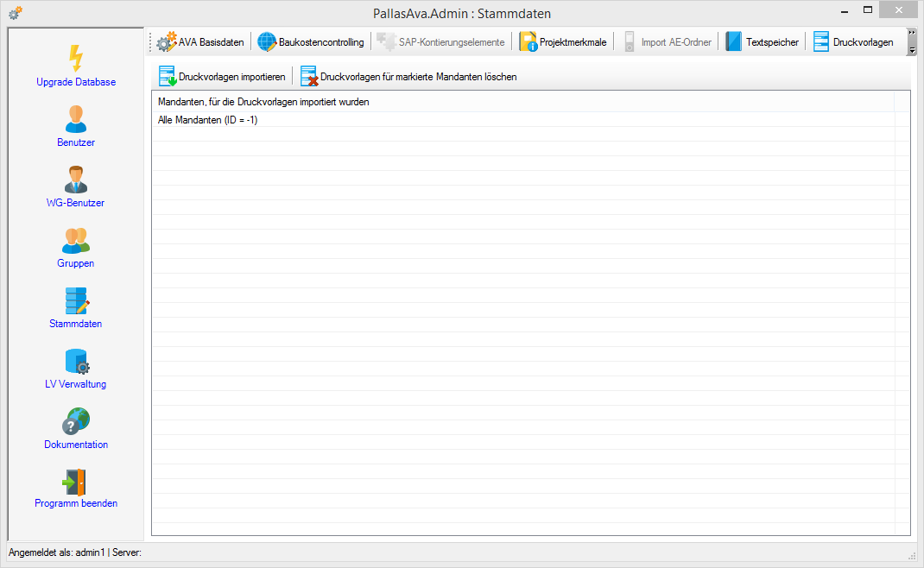This screenshot has height=568, width=924.
Task: Click the Projektmerkmale folder info icon
Action: pyautogui.click(x=528, y=41)
